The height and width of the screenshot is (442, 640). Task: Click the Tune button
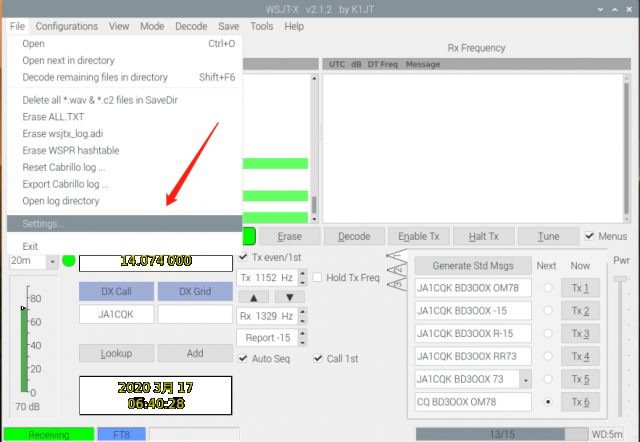tap(548, 236)
